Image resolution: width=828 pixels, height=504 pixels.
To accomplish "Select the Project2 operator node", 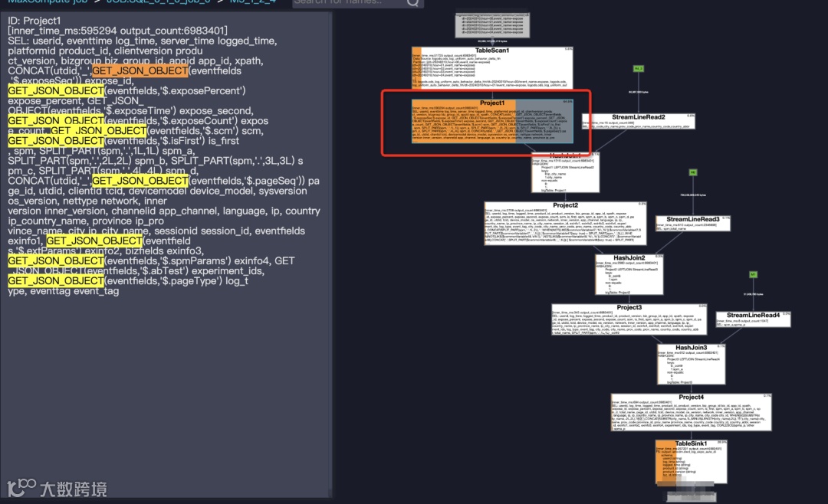I will click(565, 223).
